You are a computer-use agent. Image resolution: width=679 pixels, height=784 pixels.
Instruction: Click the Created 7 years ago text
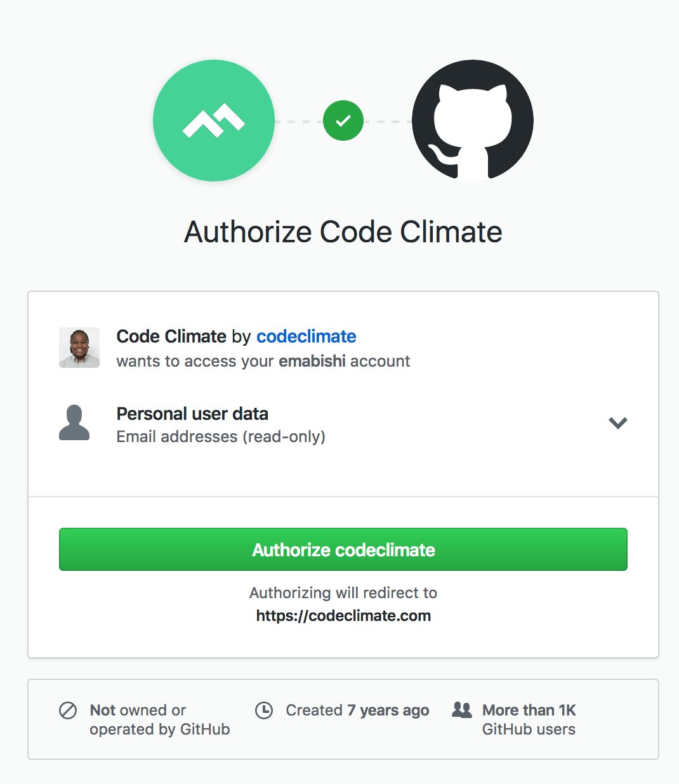pos(357,710)
